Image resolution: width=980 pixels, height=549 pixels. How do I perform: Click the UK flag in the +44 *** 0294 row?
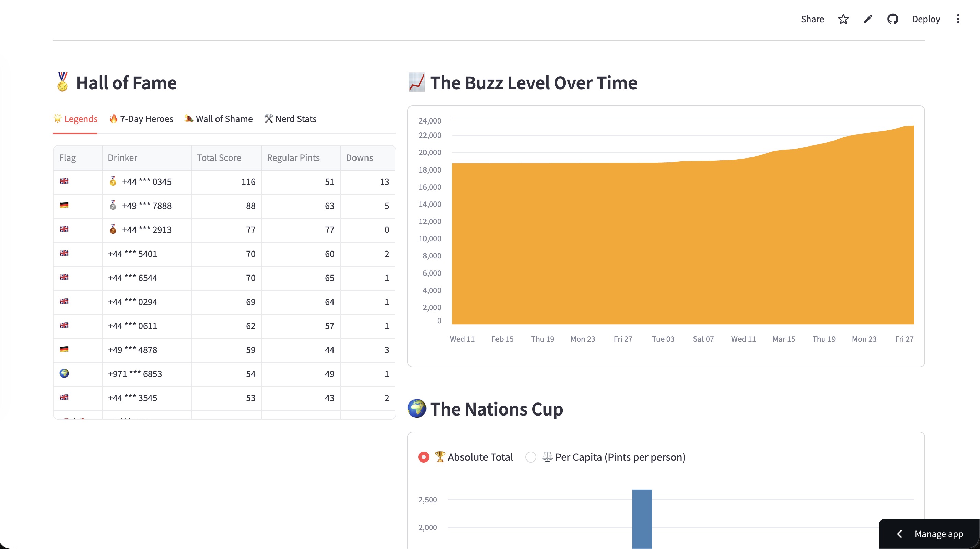(x=64, y=301)
